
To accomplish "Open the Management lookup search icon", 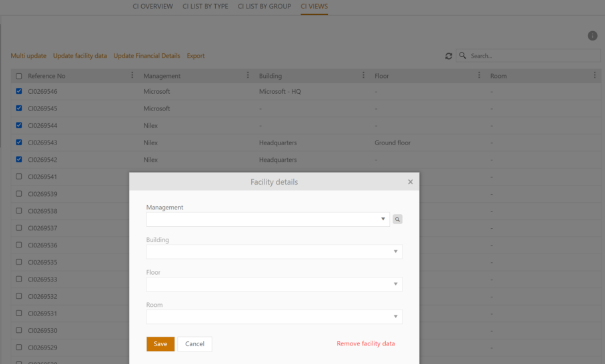I will [x=397, y=219].
